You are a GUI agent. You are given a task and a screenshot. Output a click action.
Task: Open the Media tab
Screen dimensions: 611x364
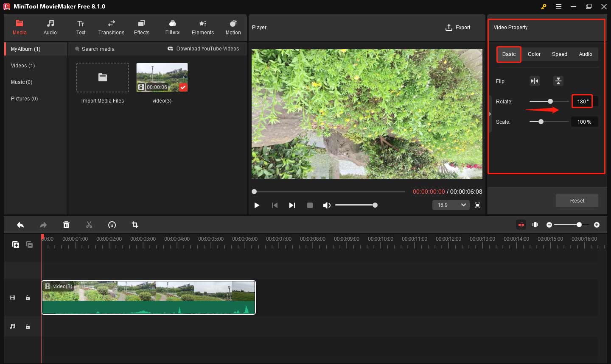pyautogui.click(x=20, y=28)
